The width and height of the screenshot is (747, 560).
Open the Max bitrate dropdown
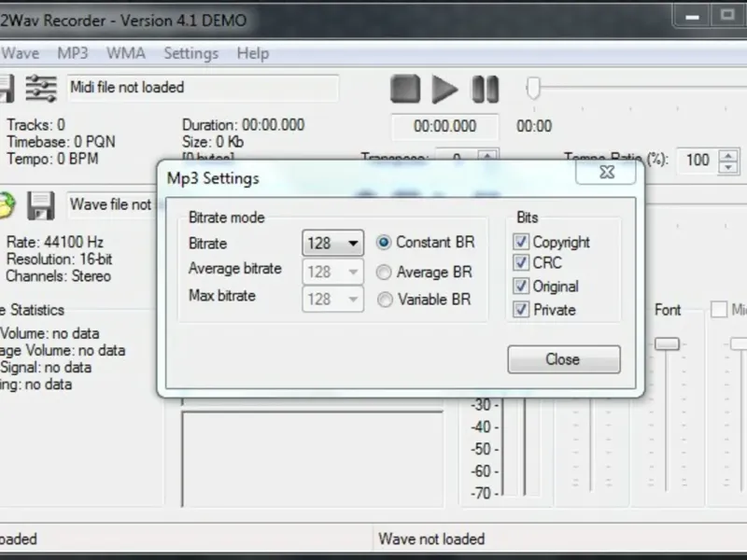coord(332,299)
